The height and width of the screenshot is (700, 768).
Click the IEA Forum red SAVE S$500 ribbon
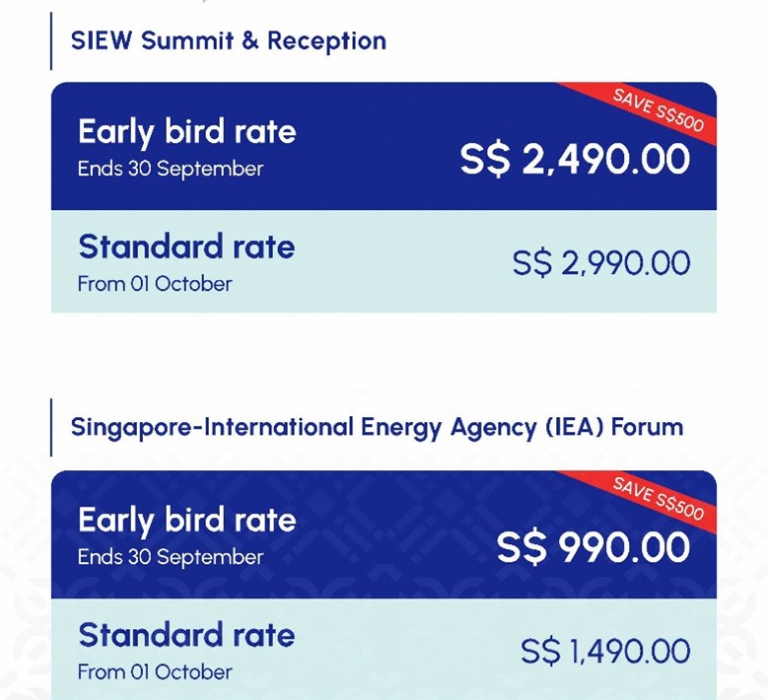click(x=659, y=498)
